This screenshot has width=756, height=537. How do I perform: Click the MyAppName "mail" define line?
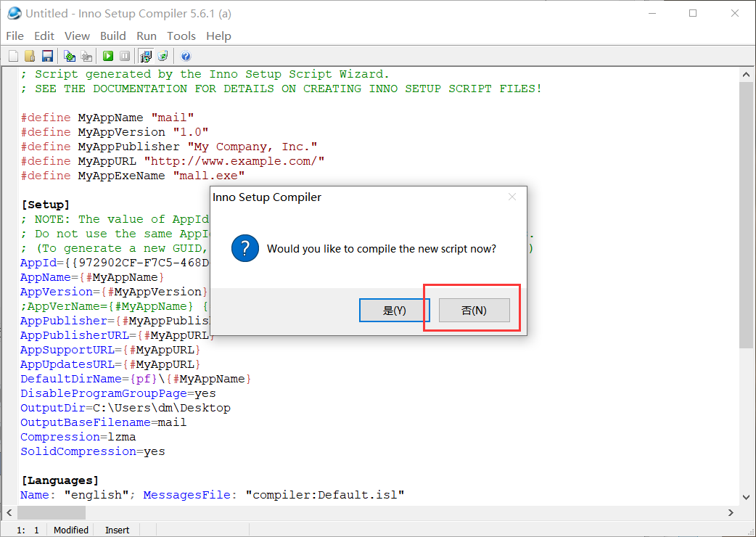(x=107, y=118)
